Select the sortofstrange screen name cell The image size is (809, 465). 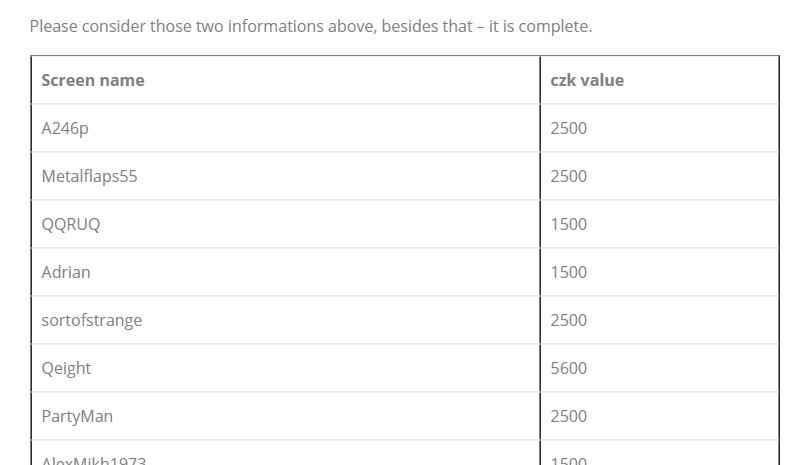coord(92,320)
